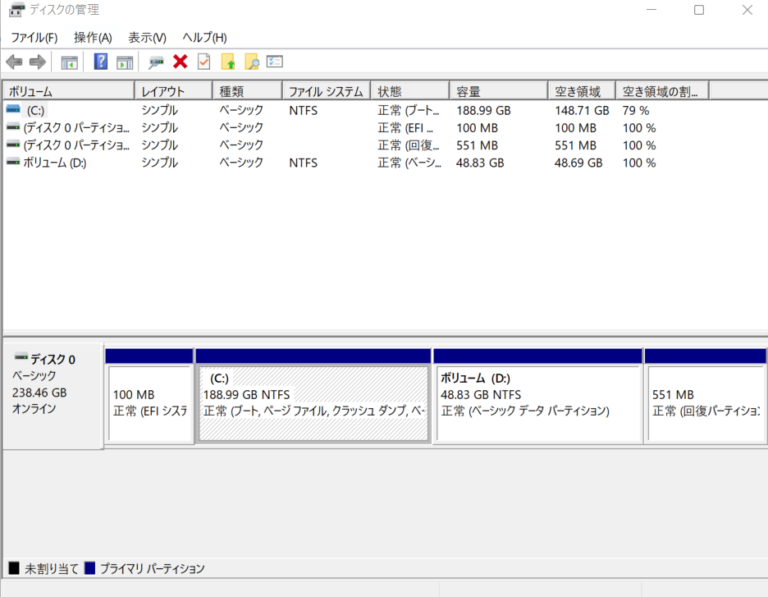
Task: Click the black 未割り当て legend swatch
Action: point(14,568)
